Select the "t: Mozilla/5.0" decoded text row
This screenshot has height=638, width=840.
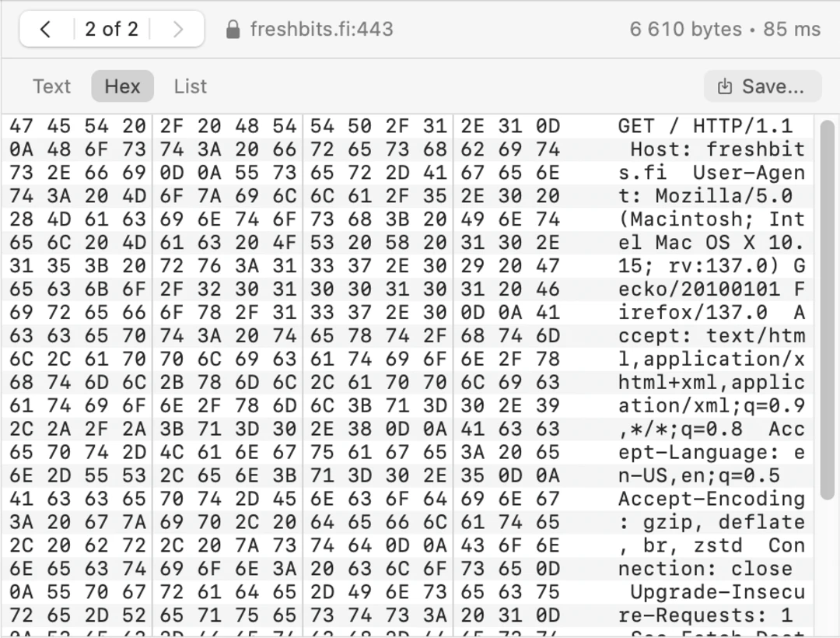[705, 196]
